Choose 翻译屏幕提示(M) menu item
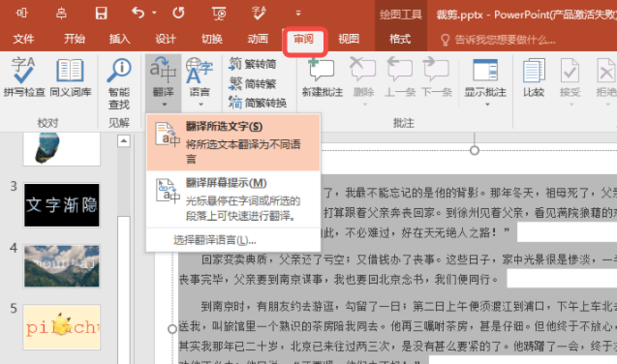Viewport: 617px width, 364px height. coord(234,199)
